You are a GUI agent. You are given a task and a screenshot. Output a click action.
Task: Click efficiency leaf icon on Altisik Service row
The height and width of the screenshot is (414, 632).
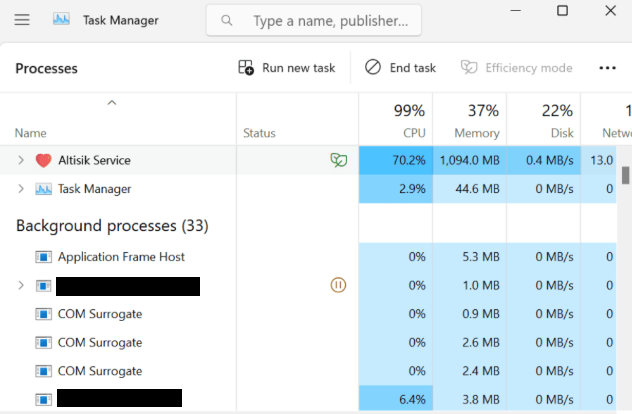pos(339,160)
